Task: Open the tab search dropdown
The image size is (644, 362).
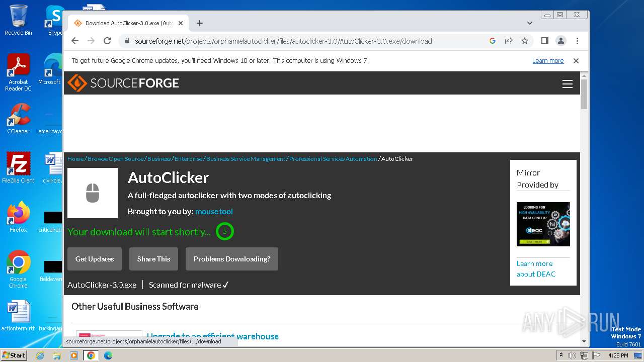Action: [529, 23]
